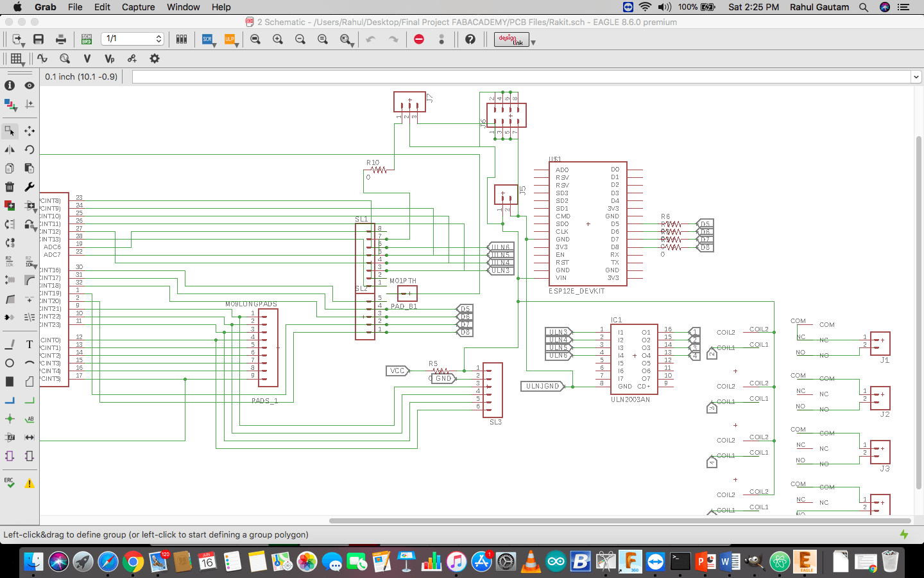Click the Print icon in toolbar
Image resolution: width=924 pixels, height=578 pixels.
click(61, 39)
